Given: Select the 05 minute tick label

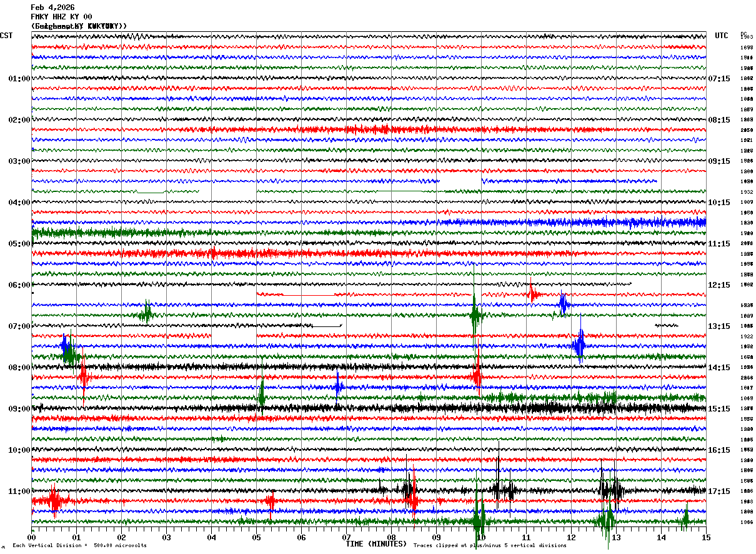Looking at the screenshot, I should [x=256, y=537].
